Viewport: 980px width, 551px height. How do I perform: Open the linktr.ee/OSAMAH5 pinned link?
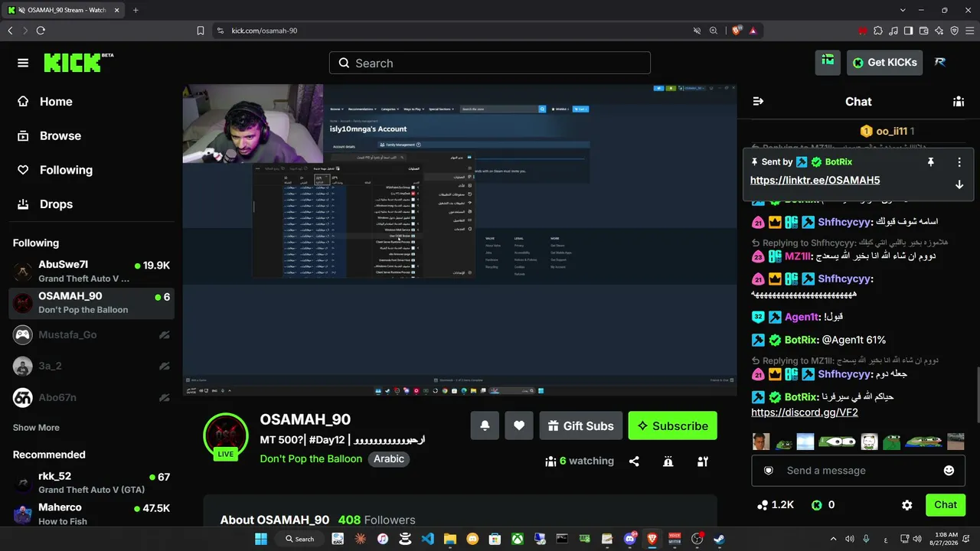(815, 181)
